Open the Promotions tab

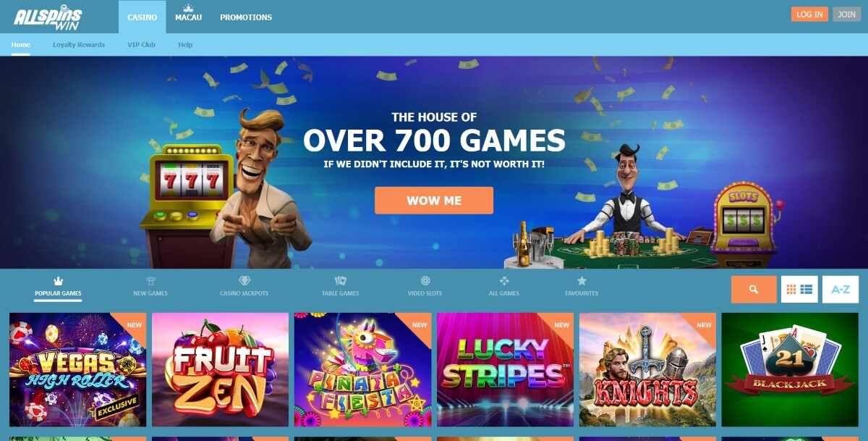246,17
